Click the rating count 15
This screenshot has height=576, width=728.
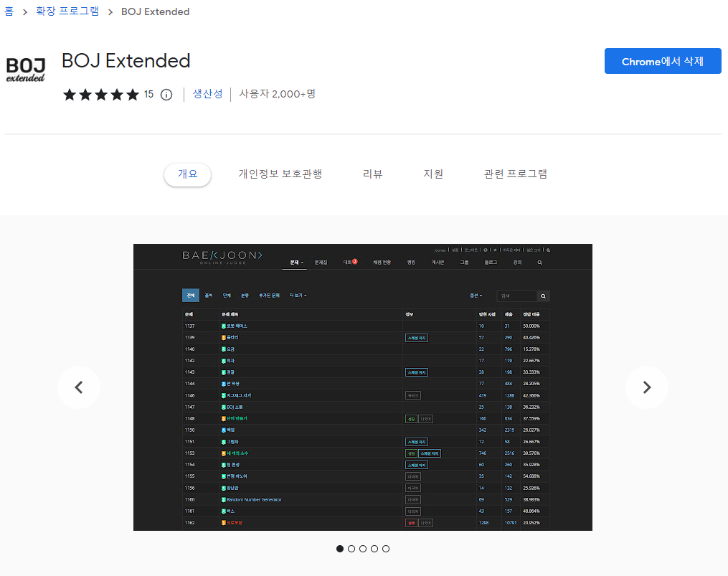(148, 94)
